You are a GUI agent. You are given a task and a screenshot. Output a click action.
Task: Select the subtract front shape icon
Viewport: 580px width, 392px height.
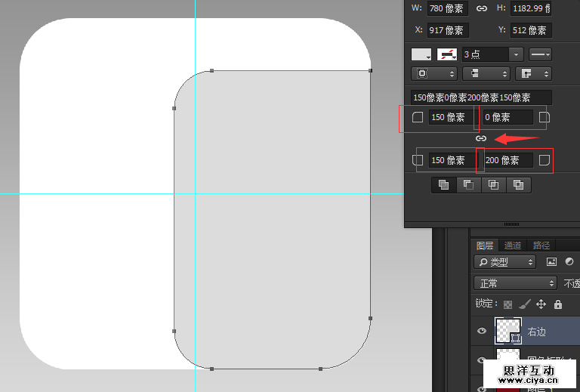[x=468, y=184]
